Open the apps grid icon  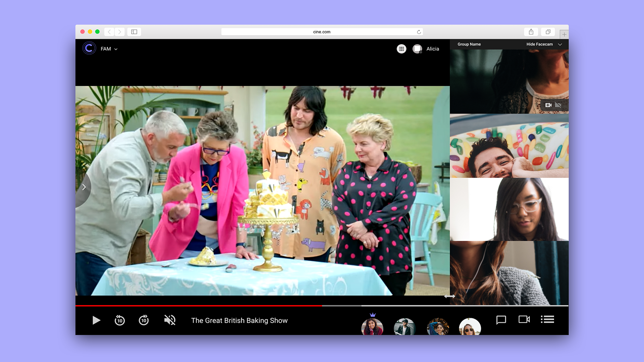pos(401,49)
